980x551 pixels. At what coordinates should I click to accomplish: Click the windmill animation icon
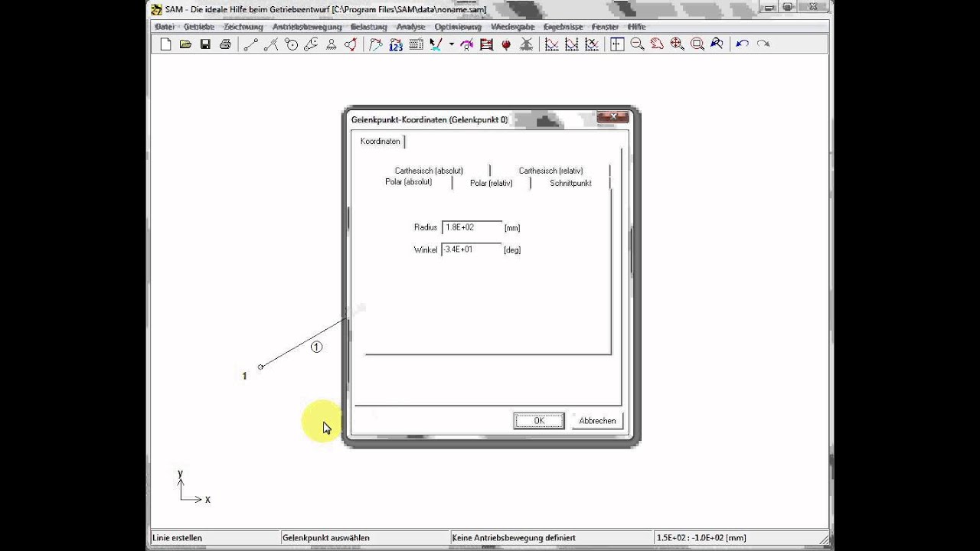point(526,44)
